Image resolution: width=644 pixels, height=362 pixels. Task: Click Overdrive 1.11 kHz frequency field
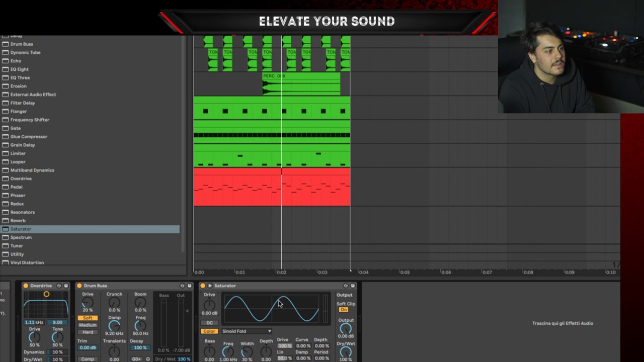click(34, 322)
